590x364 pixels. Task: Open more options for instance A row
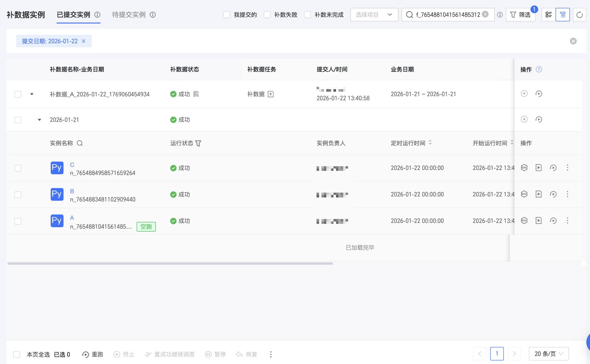(567, 221)
